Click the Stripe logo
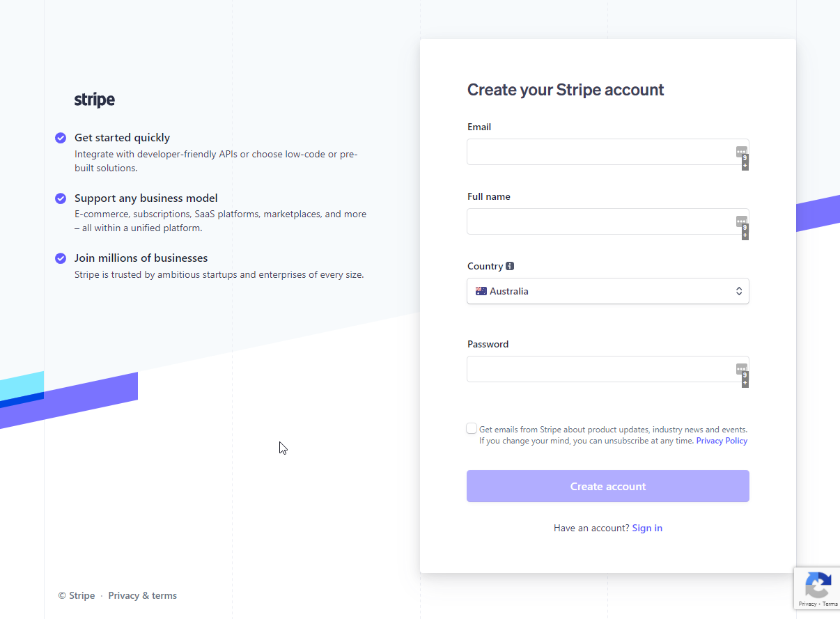This screenshot has width=840, height=619. (x=95, y=100)
